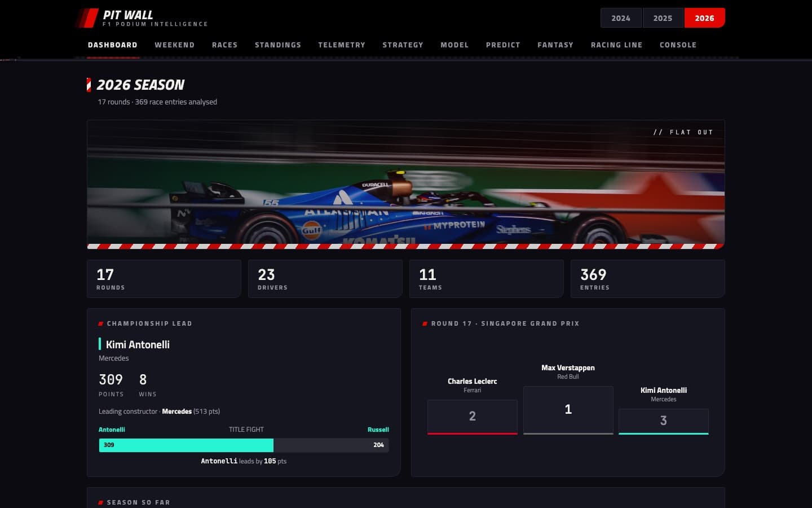Click the 309 points value
812x508 pixels.
click(111, 380)
